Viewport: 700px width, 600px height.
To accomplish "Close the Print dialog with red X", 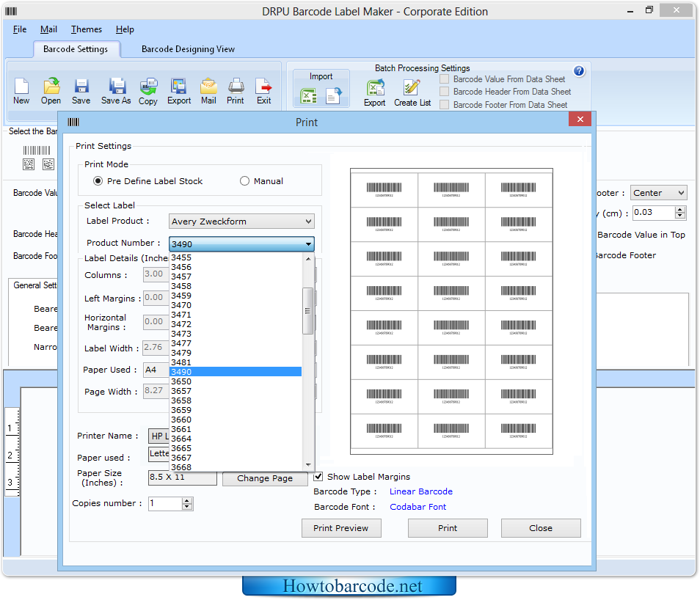I will click(x=580, y=120).
